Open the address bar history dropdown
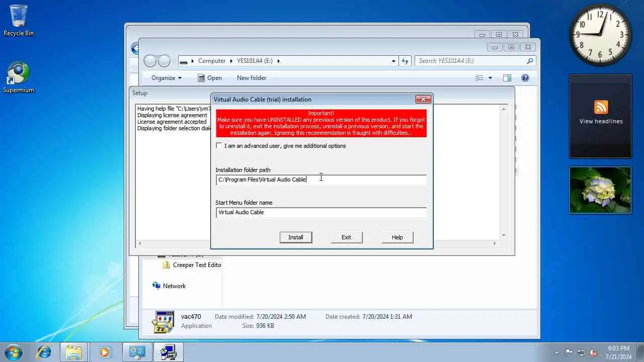Screen dimensions: 644x362 393,61
